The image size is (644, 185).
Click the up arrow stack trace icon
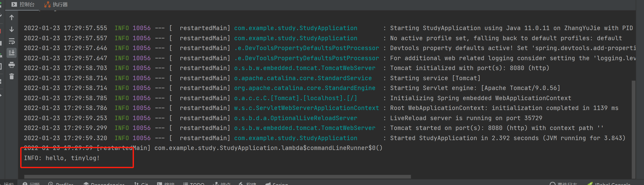(x=12, y=18)
